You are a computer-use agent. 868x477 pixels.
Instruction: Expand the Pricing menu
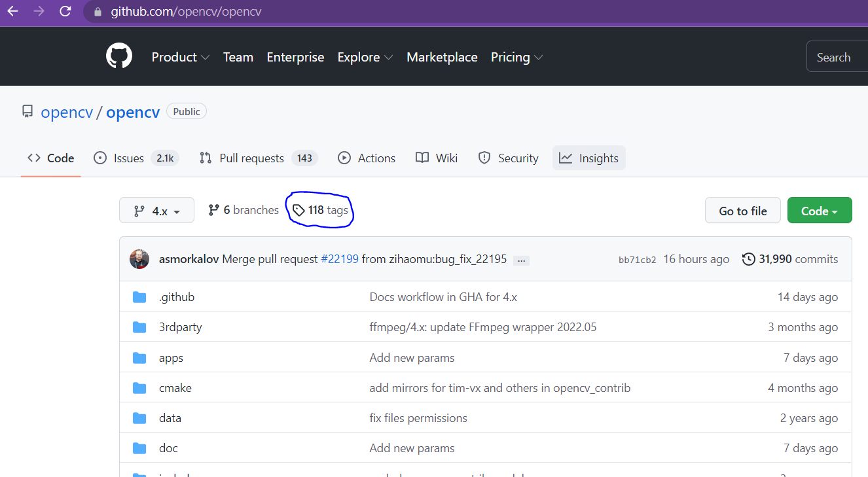click(x=516, y=57)
